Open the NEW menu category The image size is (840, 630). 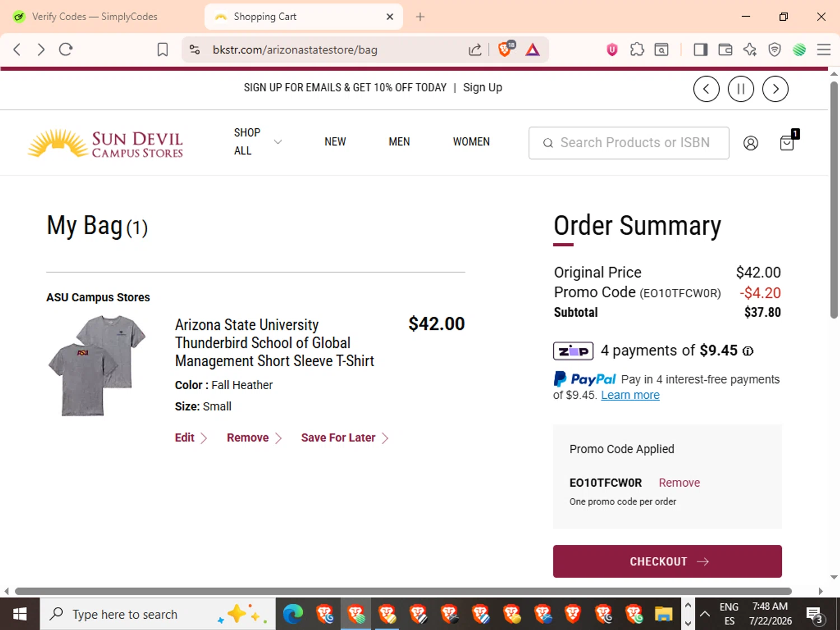pyautogui.click(x=335, y=142)
